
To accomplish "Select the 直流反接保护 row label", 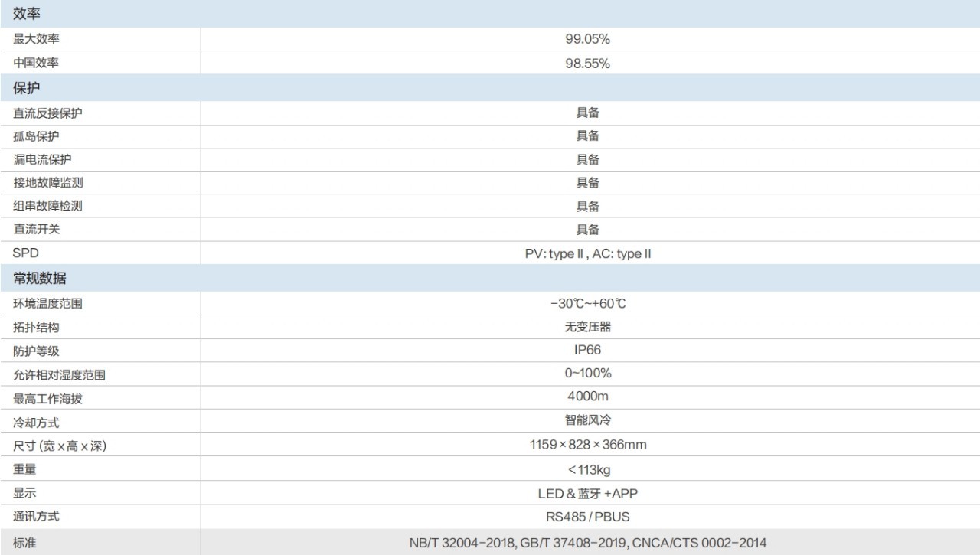I will [x=47, y=113].
